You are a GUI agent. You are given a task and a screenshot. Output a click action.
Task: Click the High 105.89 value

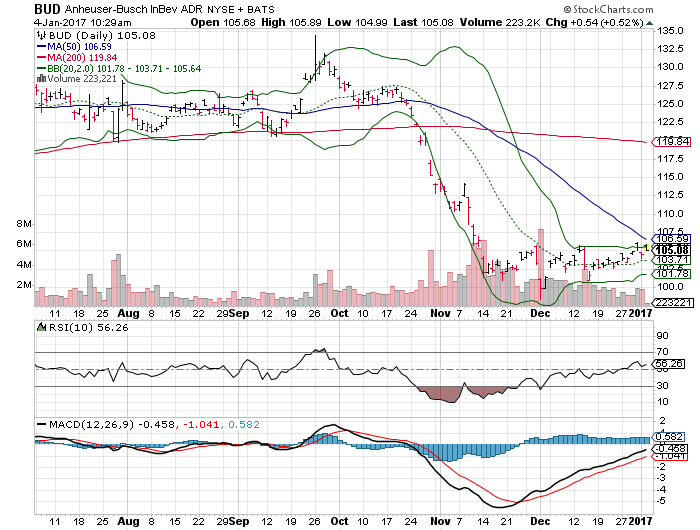[292, 22]
